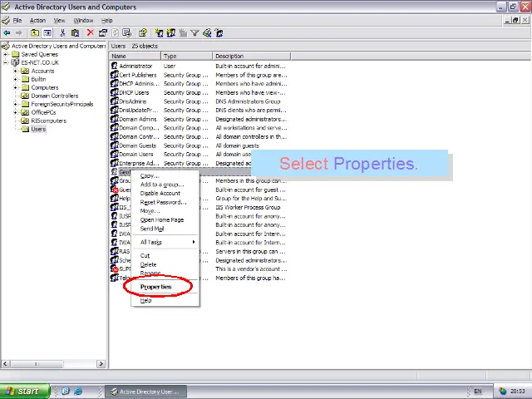Expand the Accounts tree node
The width and height of the screenshot is (532, 399).
pos(15,71)
